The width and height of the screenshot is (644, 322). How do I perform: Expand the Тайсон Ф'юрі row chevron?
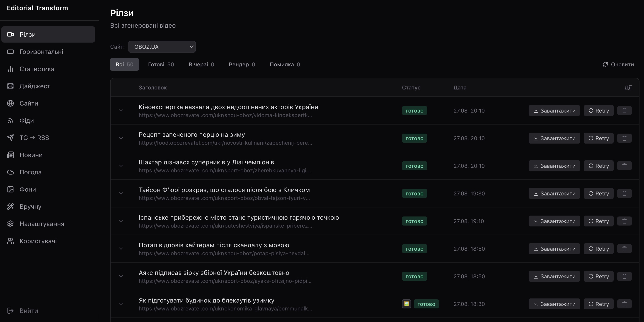point(121,194)
